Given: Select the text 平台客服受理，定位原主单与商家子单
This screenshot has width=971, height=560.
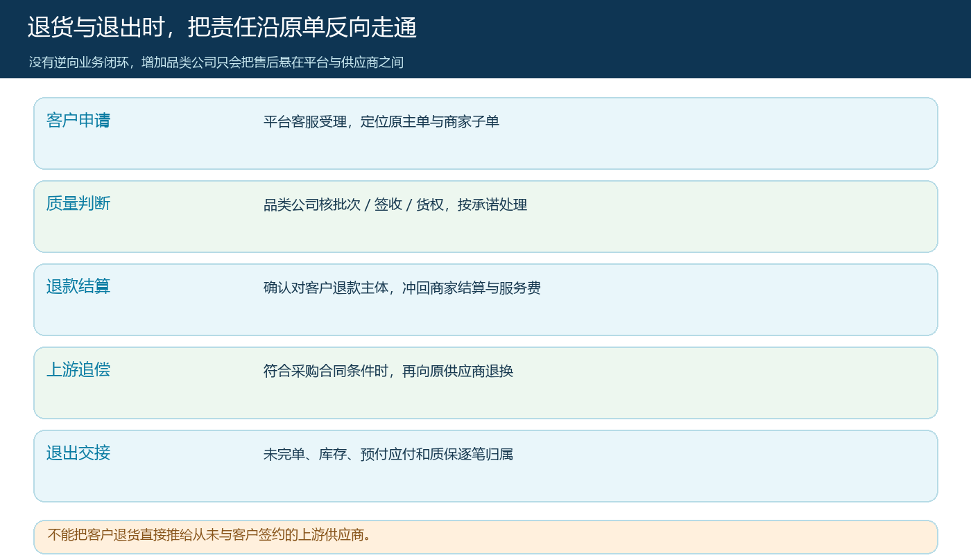Looking at the screenshot, I should coord(381,122).
